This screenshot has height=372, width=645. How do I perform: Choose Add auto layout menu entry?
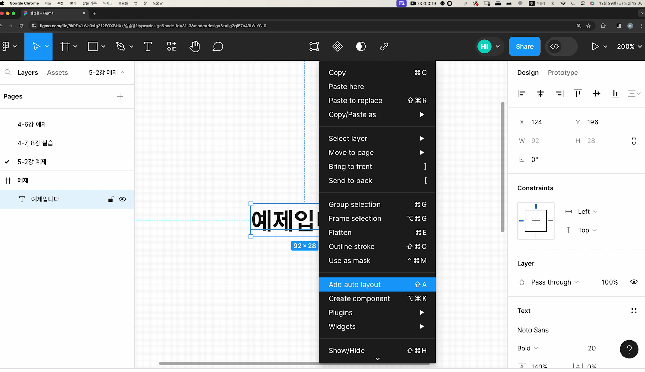(377, 284)
